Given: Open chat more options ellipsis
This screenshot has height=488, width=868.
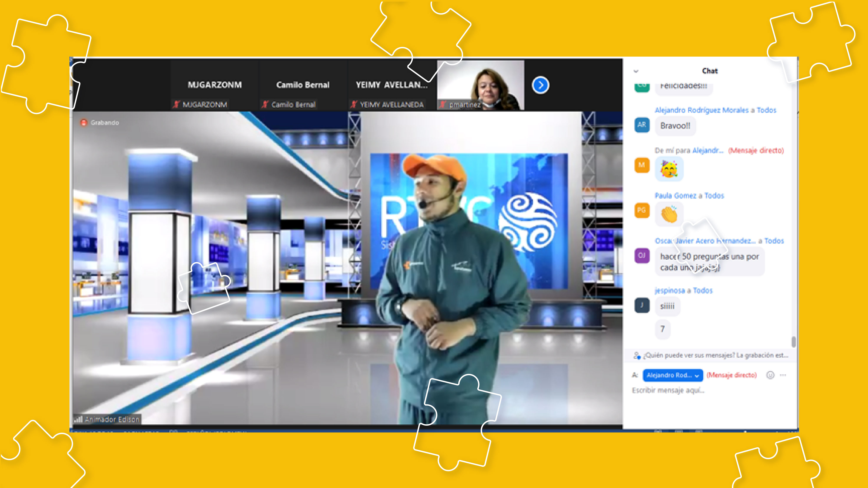Looking at the screenshot, I should [783, 375].
